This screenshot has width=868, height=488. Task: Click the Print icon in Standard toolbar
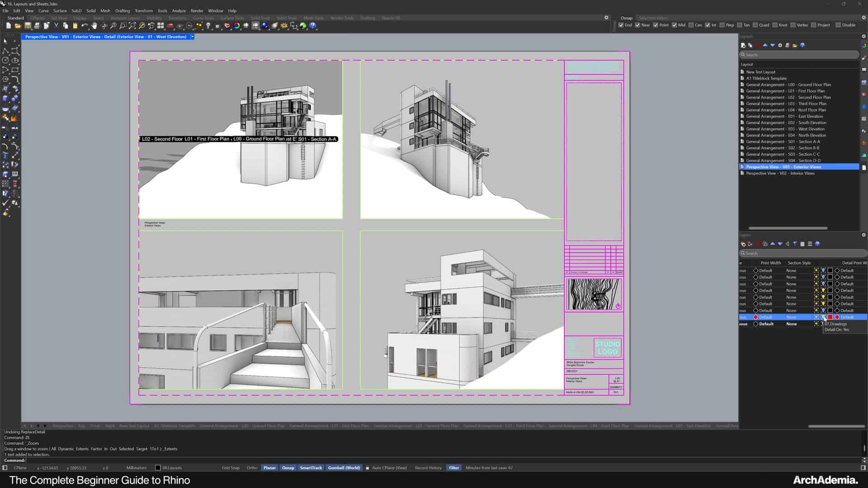coord(37,26)
